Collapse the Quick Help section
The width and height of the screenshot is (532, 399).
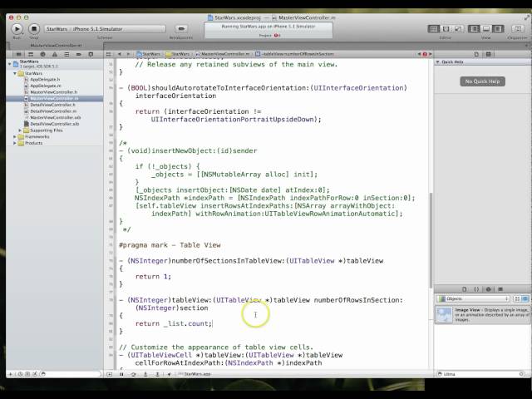pyautogui.click(x=438, y=62)
